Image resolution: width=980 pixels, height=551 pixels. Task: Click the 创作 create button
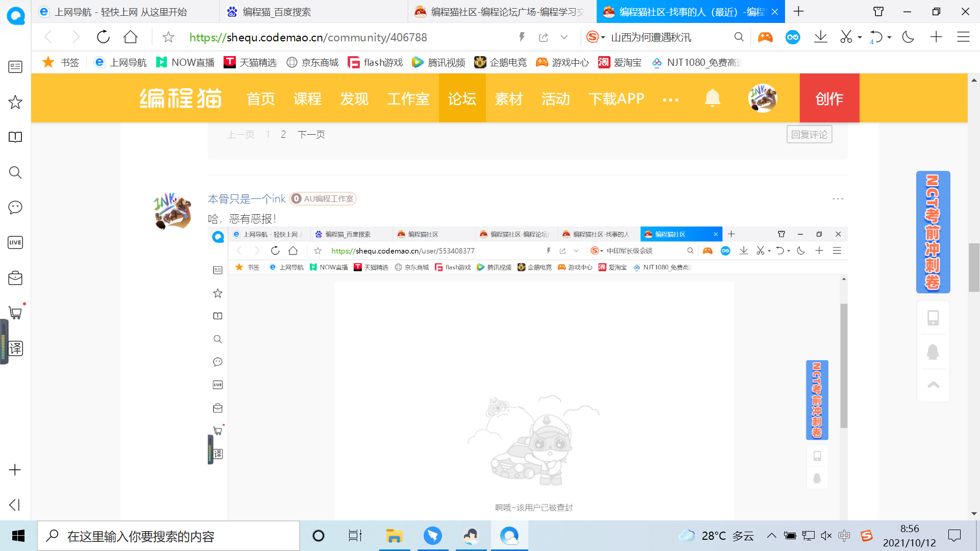point(829,98)
